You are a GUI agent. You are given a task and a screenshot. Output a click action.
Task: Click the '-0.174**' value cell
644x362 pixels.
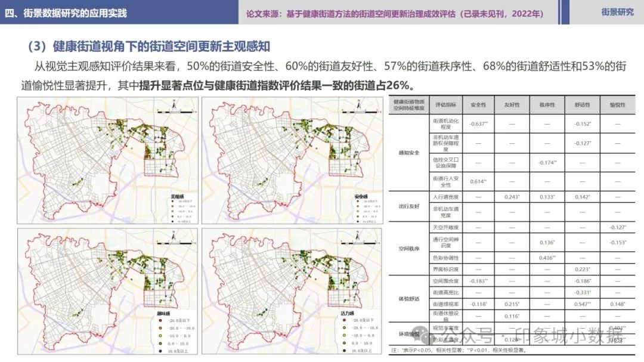pyautogui.click(x=547, y=162)
